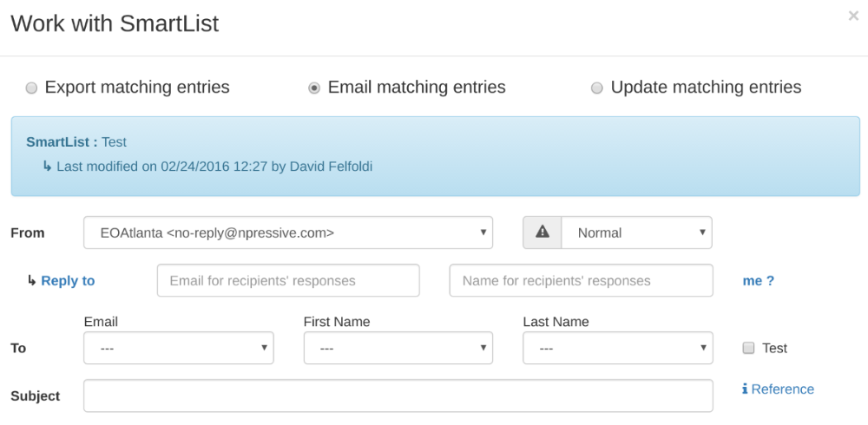Enable the Test checkbox
Viewport: 868px width, 425px height.
[748, 348]
